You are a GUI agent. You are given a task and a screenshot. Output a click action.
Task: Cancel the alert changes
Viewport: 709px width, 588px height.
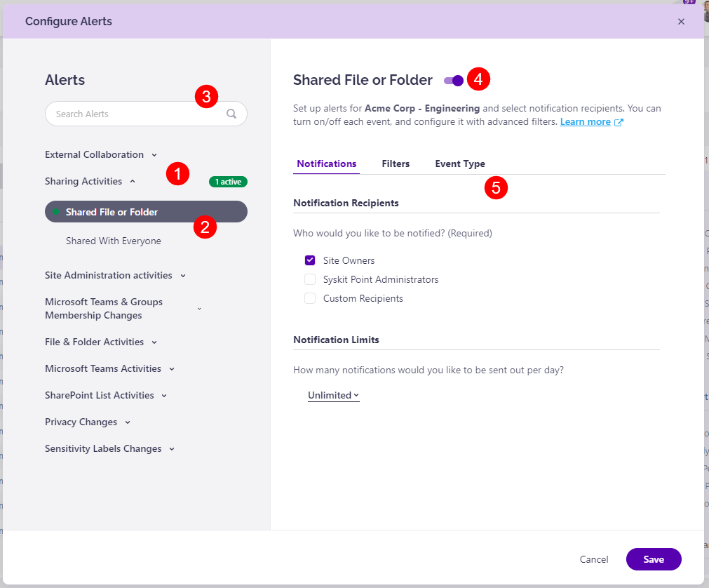[x=593, y=559]
